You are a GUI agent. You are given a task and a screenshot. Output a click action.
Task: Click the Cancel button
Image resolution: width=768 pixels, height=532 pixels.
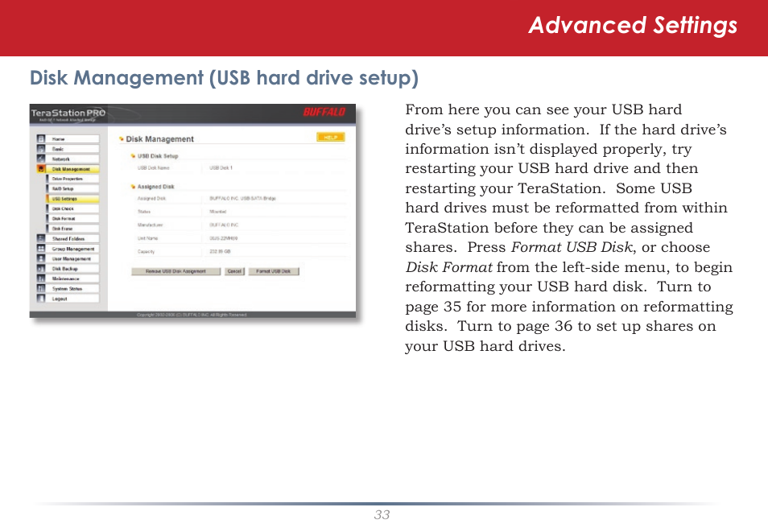234,271
